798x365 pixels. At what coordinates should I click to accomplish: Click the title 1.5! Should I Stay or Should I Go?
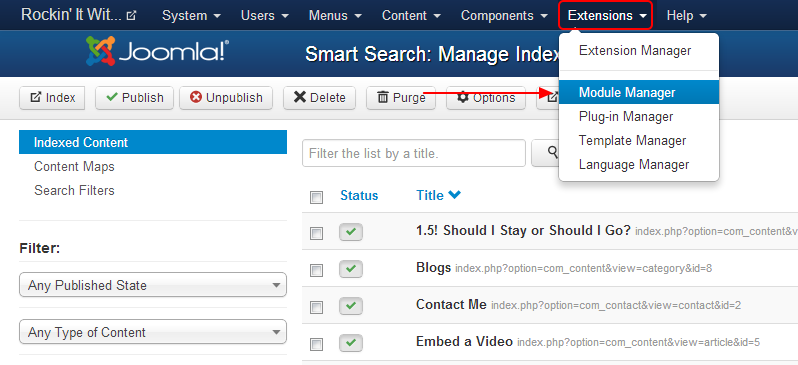[x=523, y=230]
